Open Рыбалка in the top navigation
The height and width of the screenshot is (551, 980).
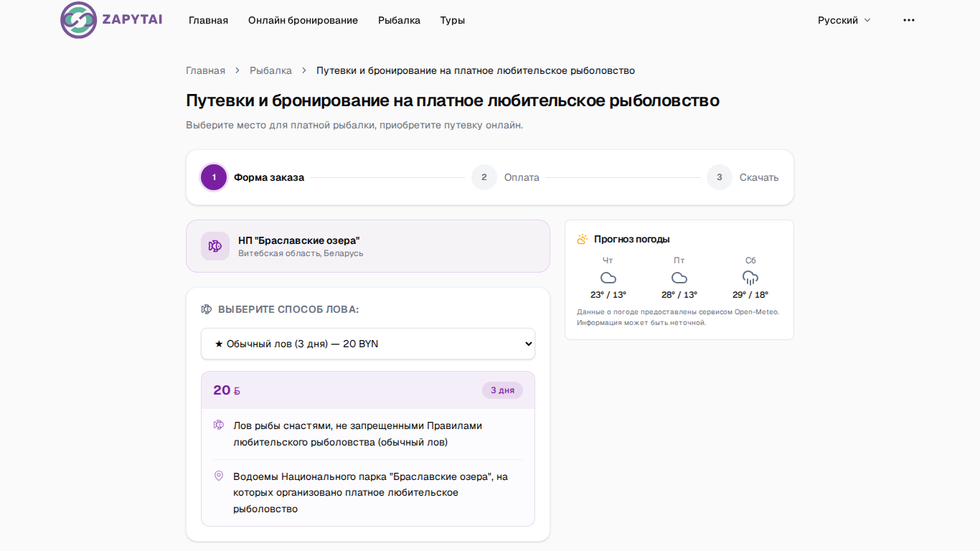point(399,20)
